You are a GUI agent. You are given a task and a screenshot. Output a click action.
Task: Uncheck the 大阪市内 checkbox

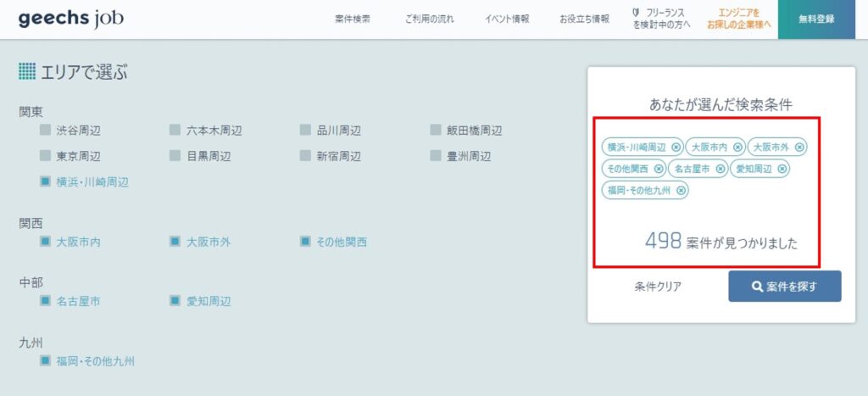click(x=46, y=242)
